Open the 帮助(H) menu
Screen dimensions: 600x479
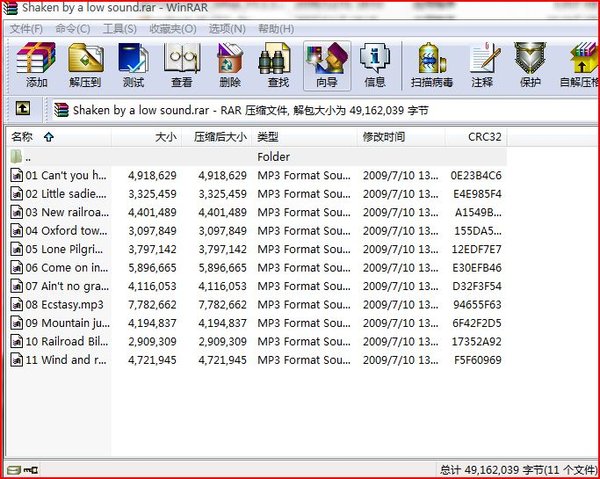[x=276, y=29]
